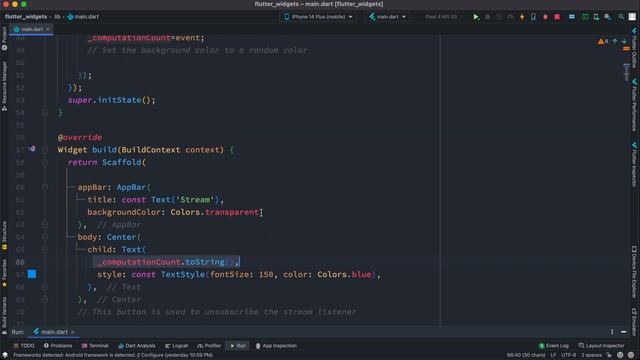The height and width of the screenshot is (360, 640).
Task: Click fold end marker at // AppBar line
Action: click(x=45, y=224)
